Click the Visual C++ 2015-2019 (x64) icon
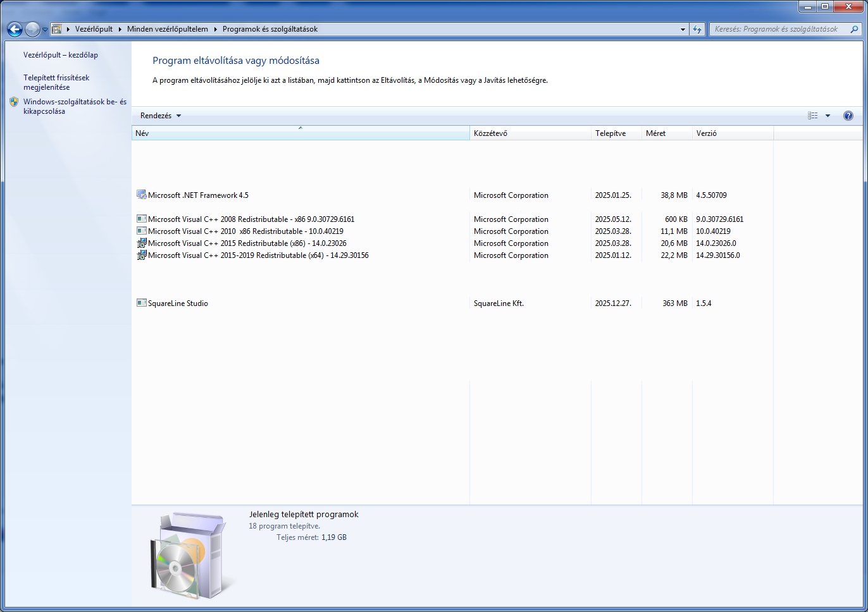 click(x=142, y=255)
